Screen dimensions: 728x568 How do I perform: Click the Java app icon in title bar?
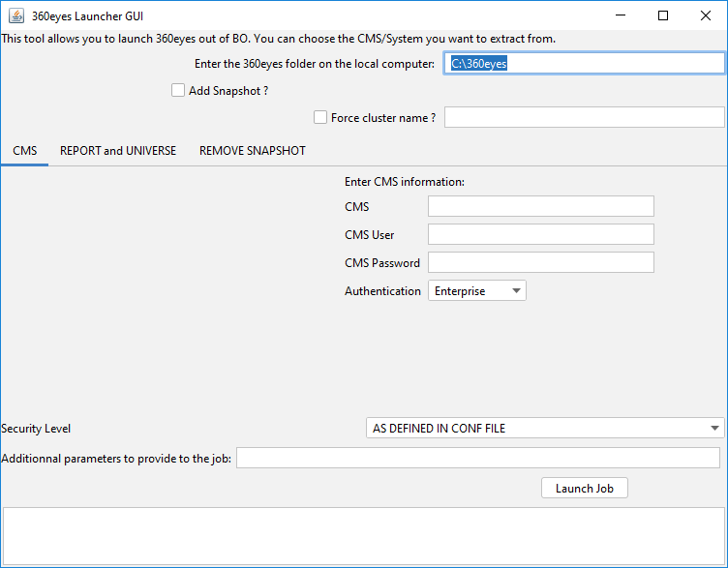coord(16,15)
